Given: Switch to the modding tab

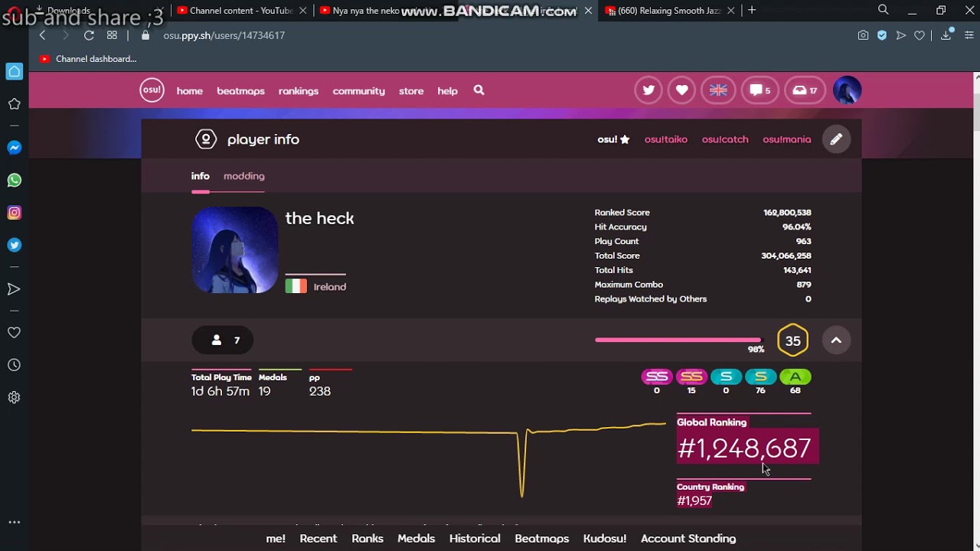Looking at the screenshot, I should [x=244, y=176].
